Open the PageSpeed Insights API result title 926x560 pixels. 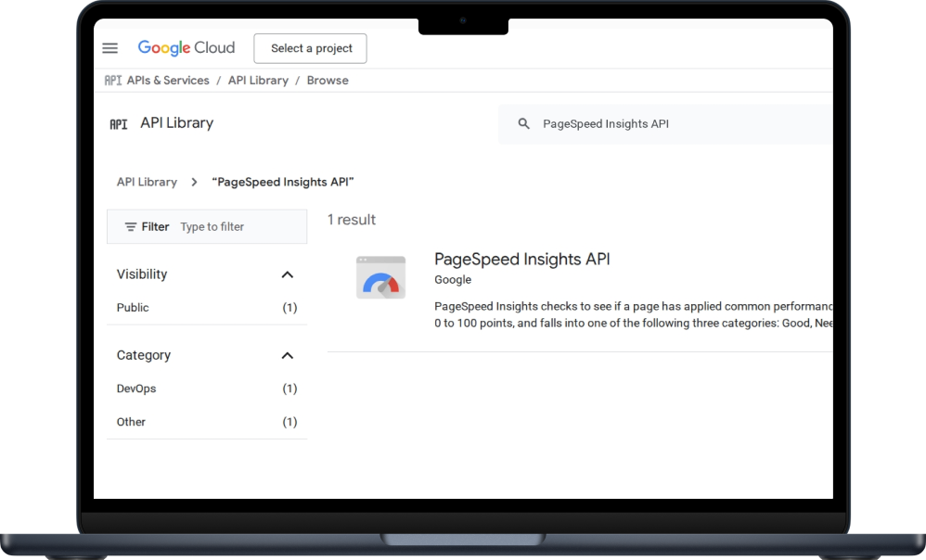pyautogui.click(x=522, y=259)
